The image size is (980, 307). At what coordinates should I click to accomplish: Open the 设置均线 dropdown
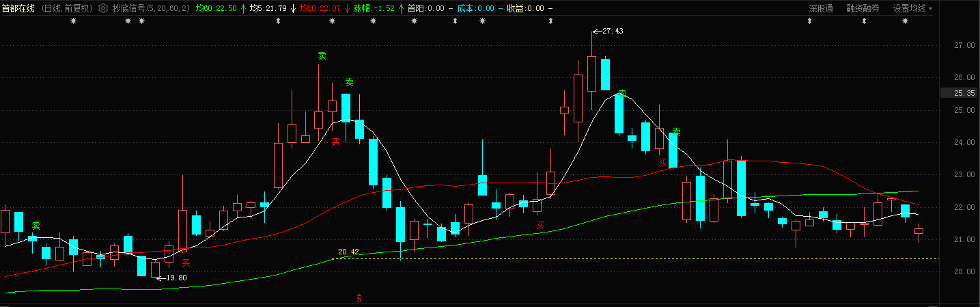pyautogui.click(x=912, y=8)
